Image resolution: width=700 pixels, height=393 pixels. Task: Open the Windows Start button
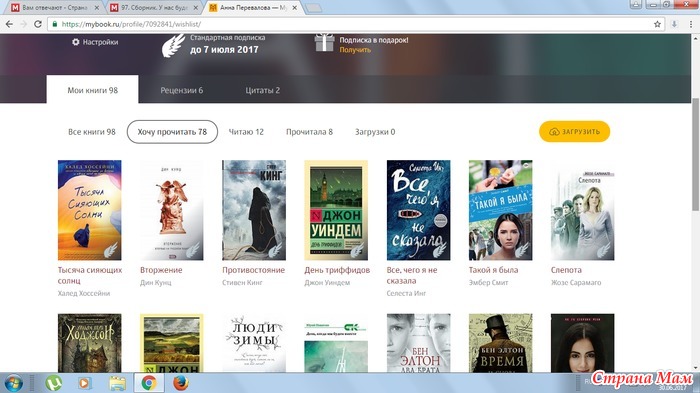[13, 383]
